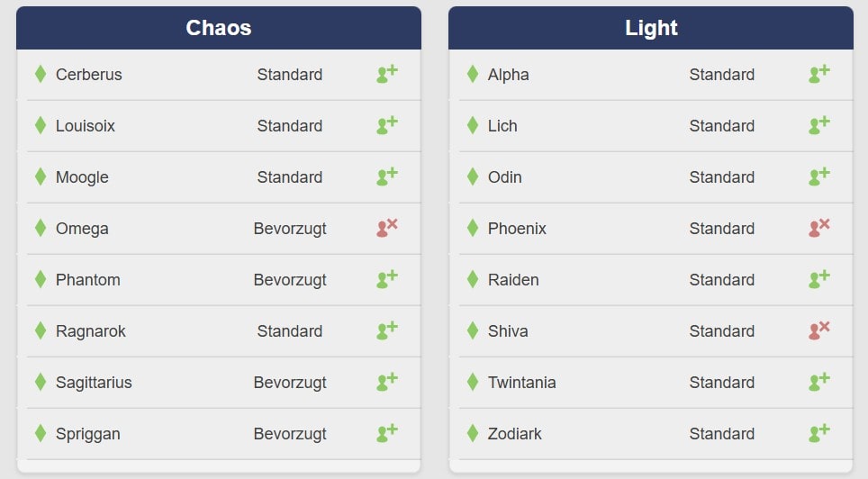Image resolution: width=868 pixels, height=479 pixels.
Task: Click the green plus-person icon for Twintania
Action: 819,382
